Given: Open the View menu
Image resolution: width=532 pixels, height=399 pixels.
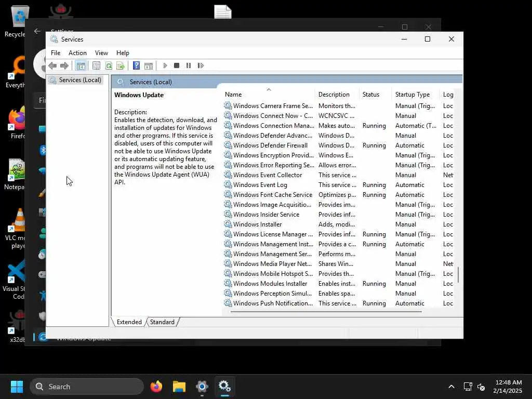Looking at the screenshot, I should [101, 53].
